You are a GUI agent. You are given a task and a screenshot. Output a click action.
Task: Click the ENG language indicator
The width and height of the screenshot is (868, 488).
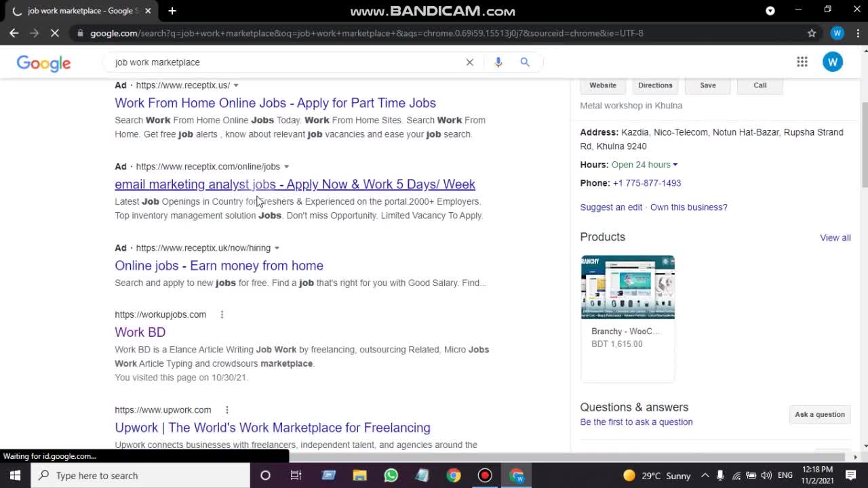(785, 475)
